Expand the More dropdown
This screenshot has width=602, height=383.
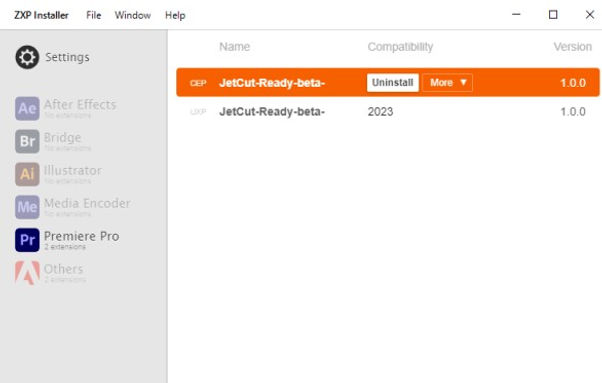[x=447, y=83]
